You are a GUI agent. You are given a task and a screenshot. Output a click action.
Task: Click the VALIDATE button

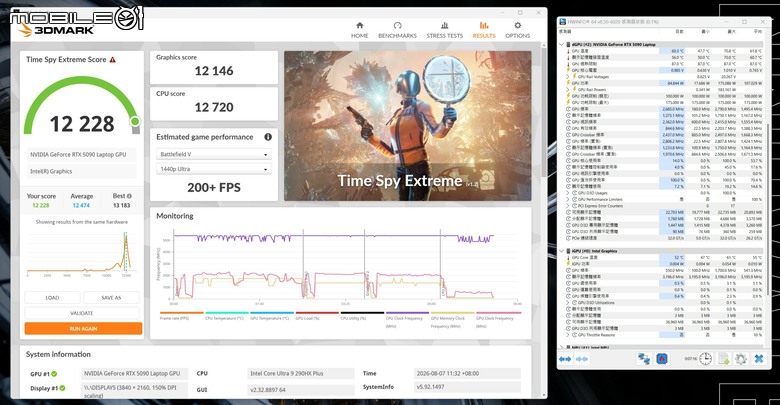point(82,313)
